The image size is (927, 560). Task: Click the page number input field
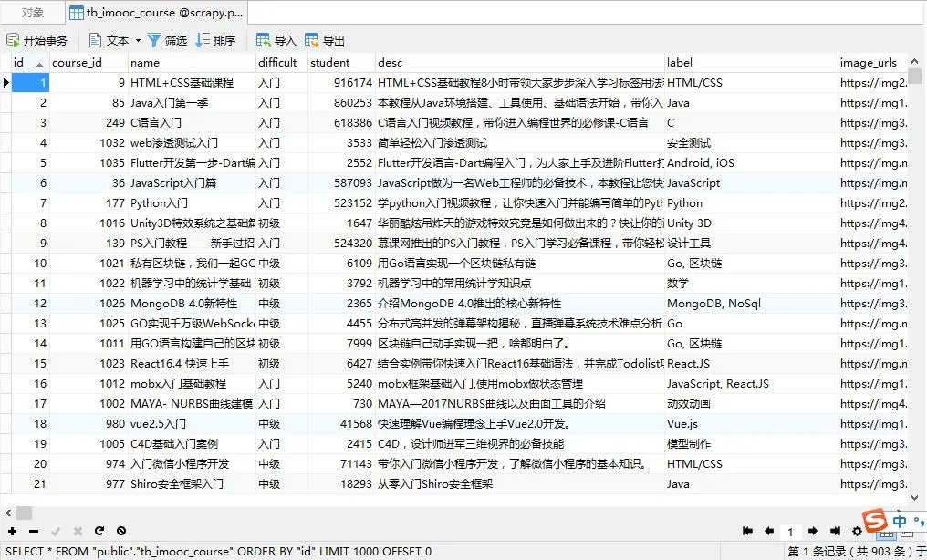pyautogui.click(x=790, y=532)
